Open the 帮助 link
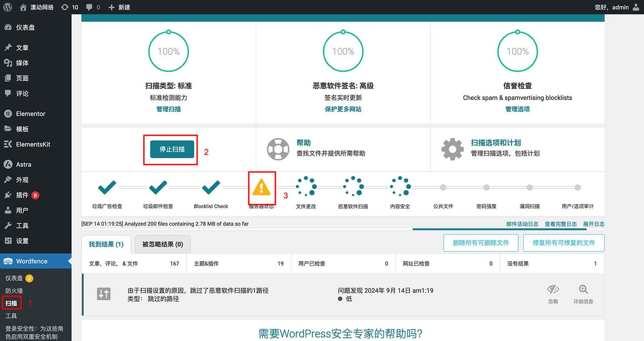Viewport: 644px width, 341px height. [304, 143]
